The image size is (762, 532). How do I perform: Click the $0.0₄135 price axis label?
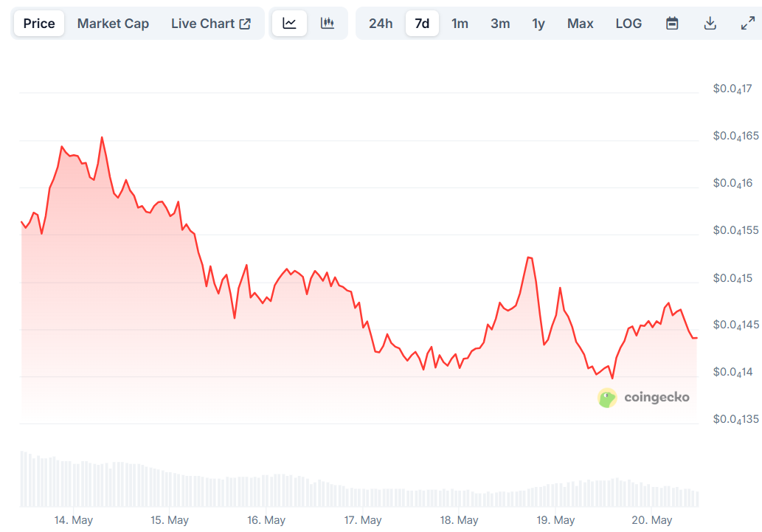click(735, 419)
